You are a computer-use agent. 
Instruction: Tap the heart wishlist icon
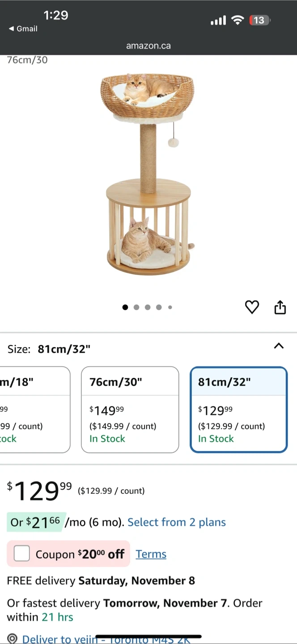coord(252,307)
